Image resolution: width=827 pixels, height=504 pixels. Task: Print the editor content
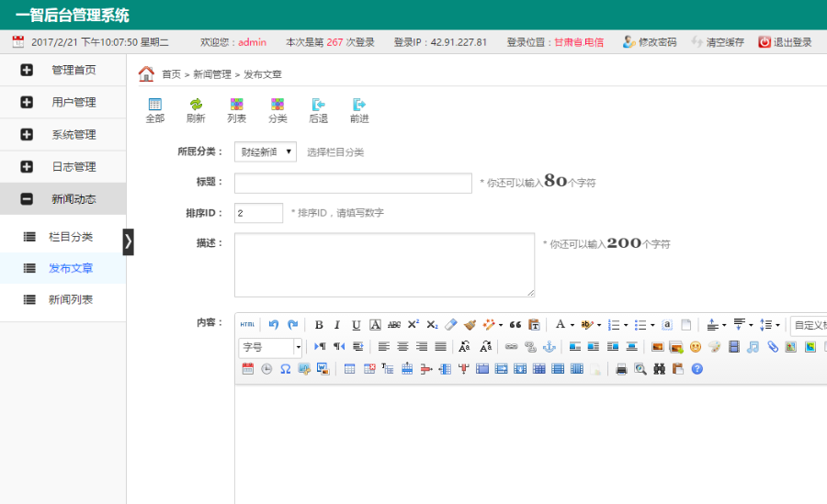point(621,369)
